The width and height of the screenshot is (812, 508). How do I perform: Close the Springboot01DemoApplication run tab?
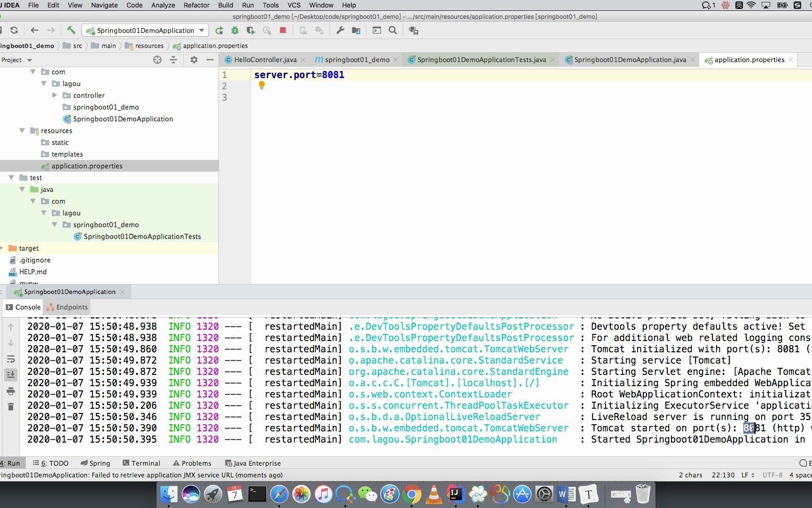point(122,292)
